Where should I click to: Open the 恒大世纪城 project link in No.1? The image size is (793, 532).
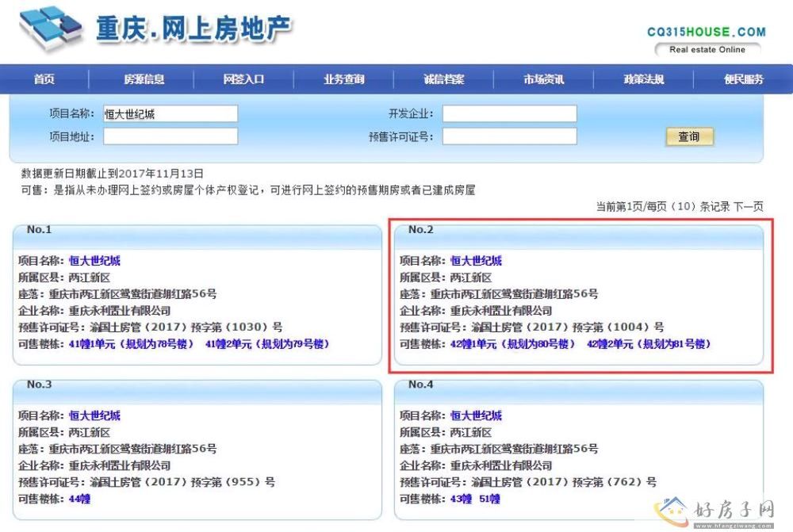point(94,261)
